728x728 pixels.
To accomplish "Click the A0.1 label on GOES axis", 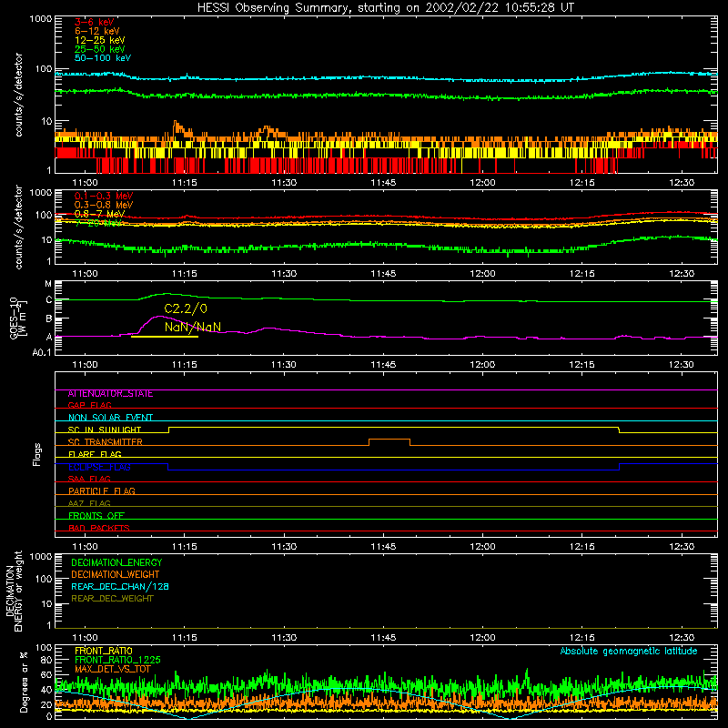I will pyautogui.click(x=42, y=352).
